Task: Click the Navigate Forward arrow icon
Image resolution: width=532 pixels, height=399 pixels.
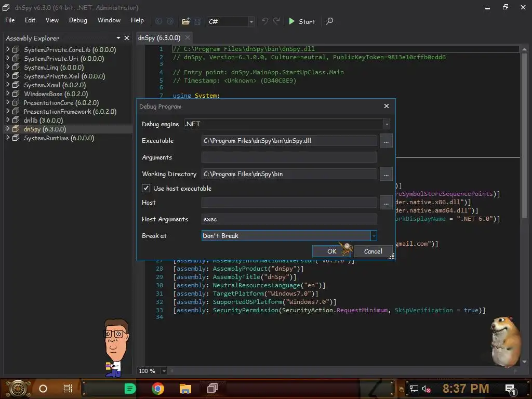Action: (x=170, y=21)
